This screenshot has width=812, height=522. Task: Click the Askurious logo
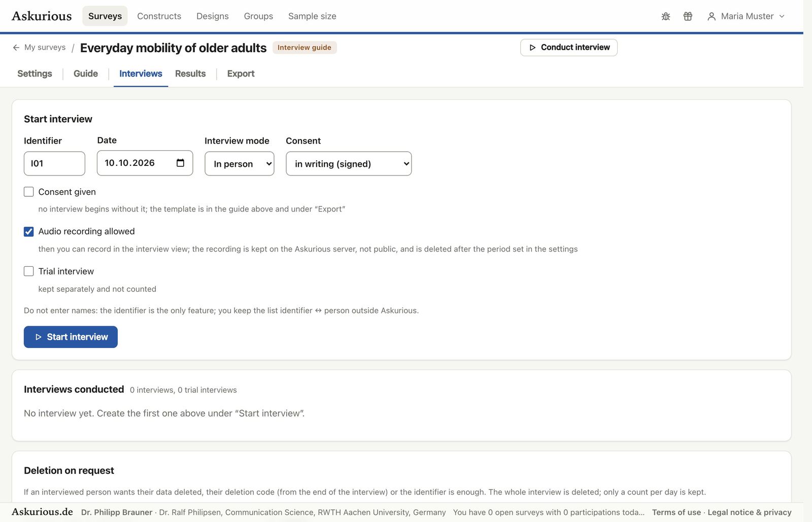pos(42,16)
